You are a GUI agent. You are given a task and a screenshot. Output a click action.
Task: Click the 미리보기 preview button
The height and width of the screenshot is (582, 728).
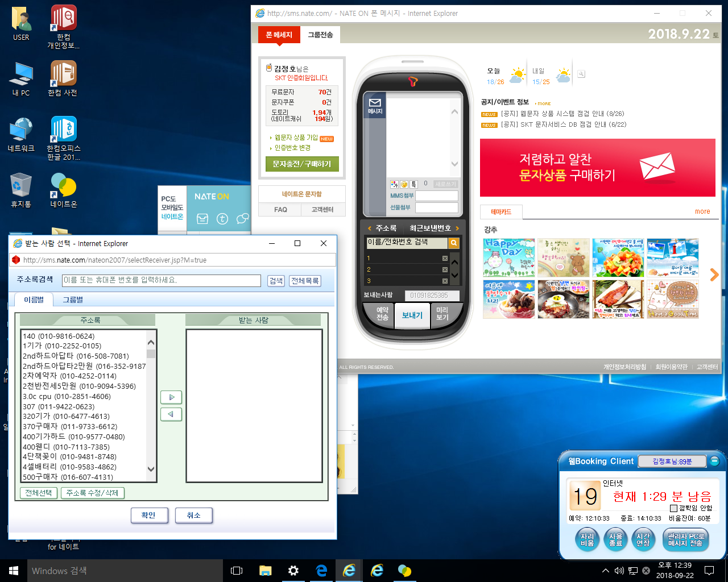pos(442,314)
